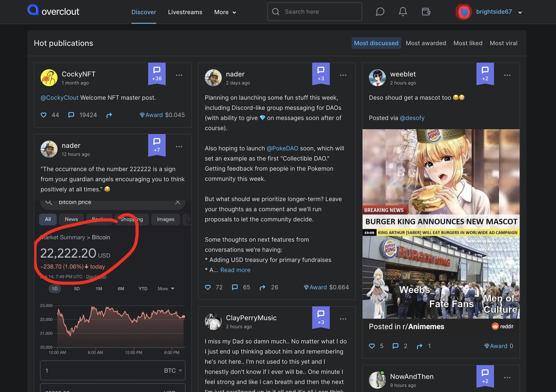Viewport: 556px width, 392px height.
Task: Open the @PokeDAO mention link
Action: click(x=282, y=148)
